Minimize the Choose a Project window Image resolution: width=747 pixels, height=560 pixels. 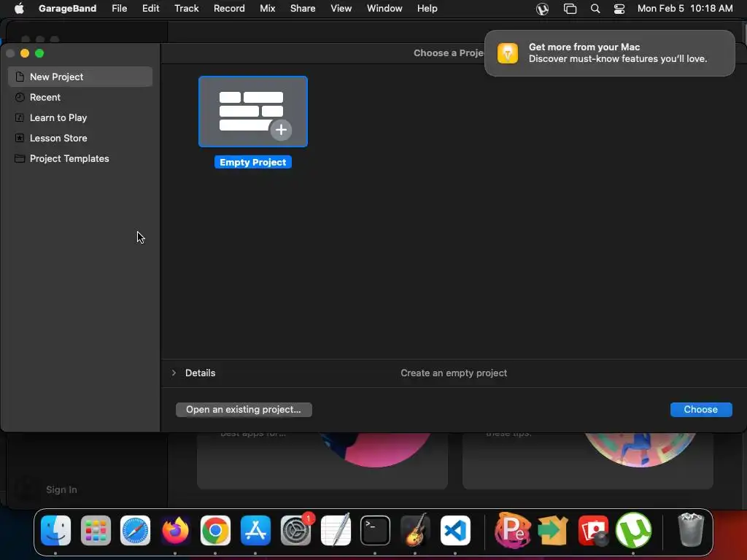tap(25, 53)
